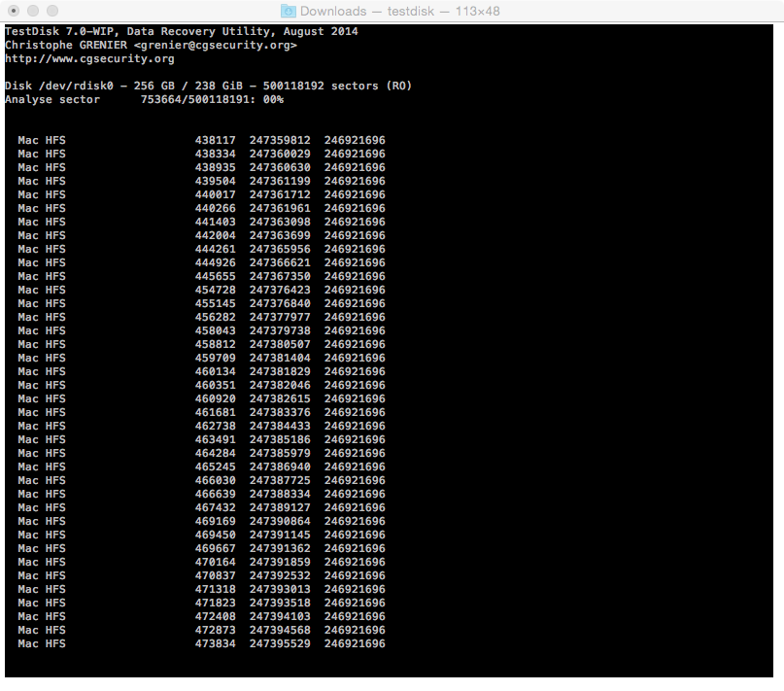The width and height of the screenshot is (784, 691).
Task: Select the Mac HFS row starting 469450
Action: pyautogui.click(x=201, y=535)
